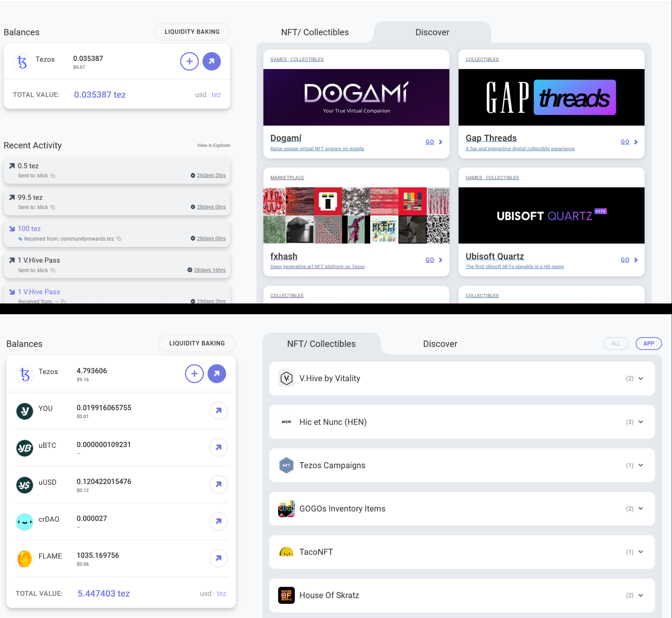Click the V.Hive by Vitality collection icon
The width and height of the screenshot is (672, 618).
tap(286, 378)
